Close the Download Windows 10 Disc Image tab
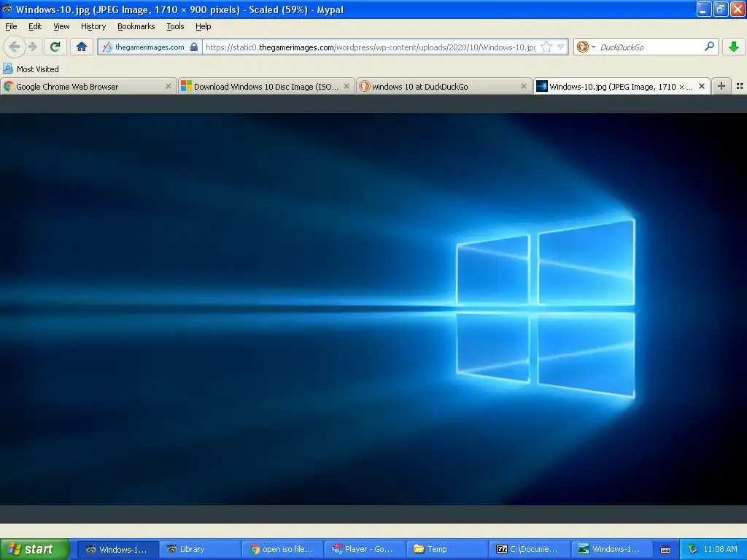The height and width of the screenshot is (560, 747). (x=347, y=86)
